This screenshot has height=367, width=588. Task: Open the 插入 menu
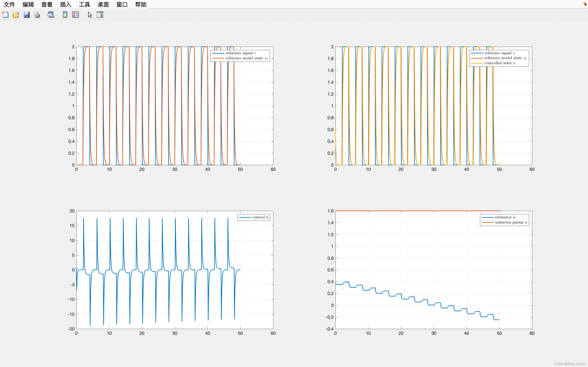tap(66, 4)
